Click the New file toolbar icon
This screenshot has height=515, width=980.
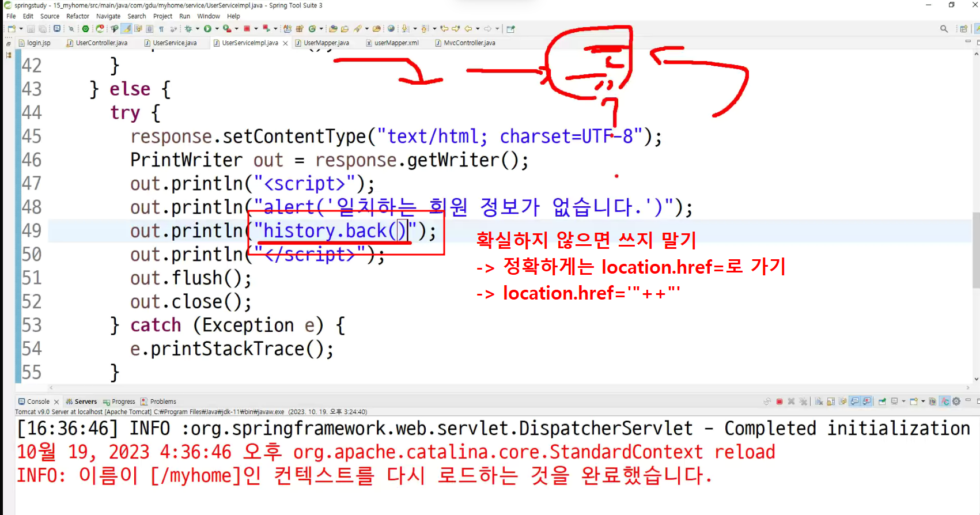(x=12, y=29)
